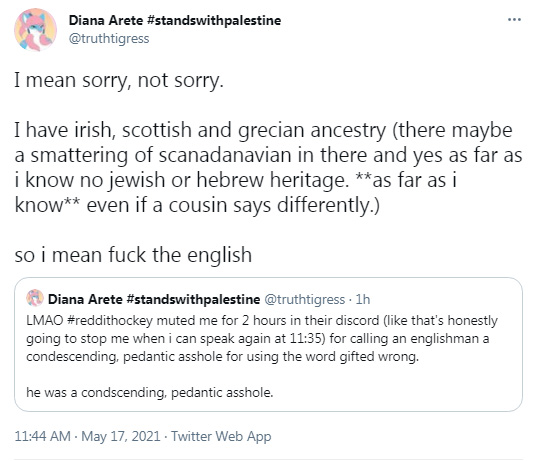Click the @truthtigress handle under the name

109,38
